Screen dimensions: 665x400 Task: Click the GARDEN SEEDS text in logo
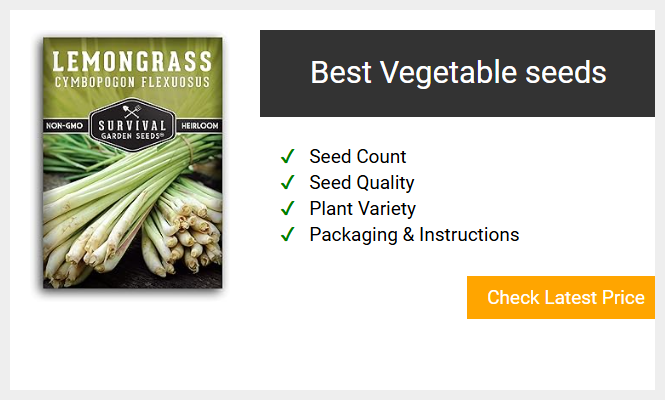click(x=132, y=136)
